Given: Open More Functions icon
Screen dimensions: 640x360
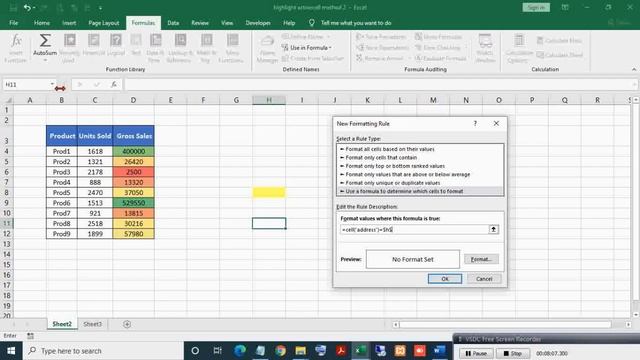Looking at the screenshot, I should (x=232, y=41).
